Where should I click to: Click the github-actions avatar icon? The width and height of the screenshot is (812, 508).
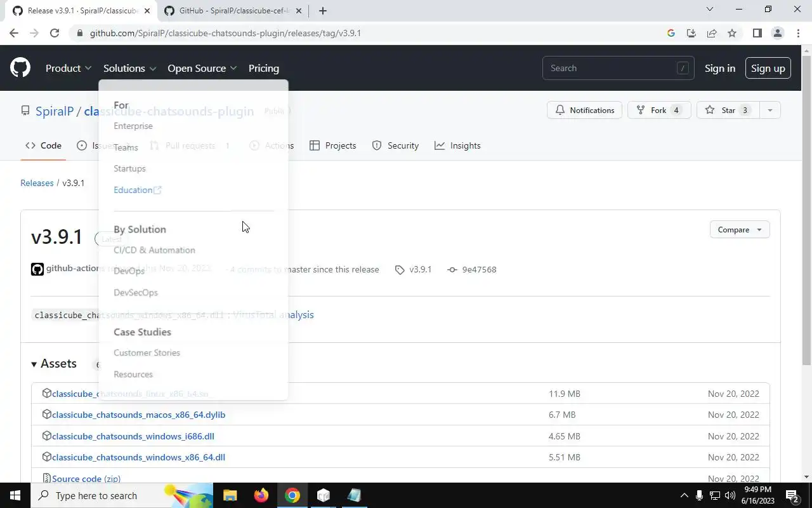pos(37,269)
